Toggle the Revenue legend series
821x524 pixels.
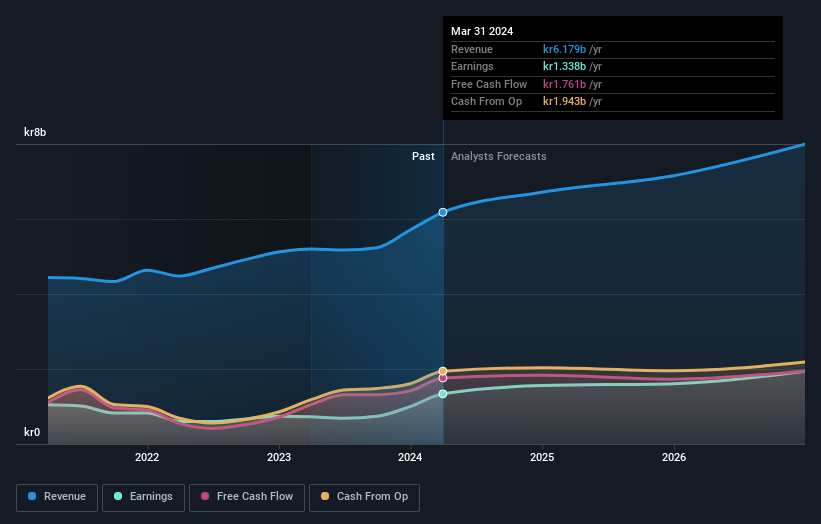[57, 497]
